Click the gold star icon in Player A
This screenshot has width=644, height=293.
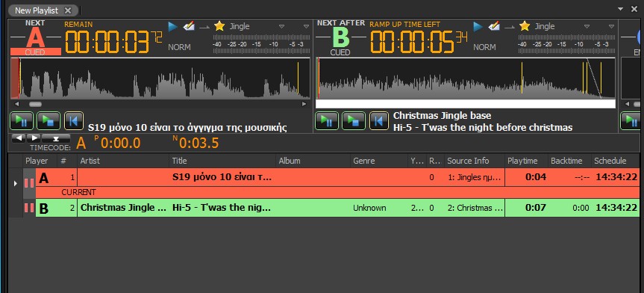click(x=219, y=26)
